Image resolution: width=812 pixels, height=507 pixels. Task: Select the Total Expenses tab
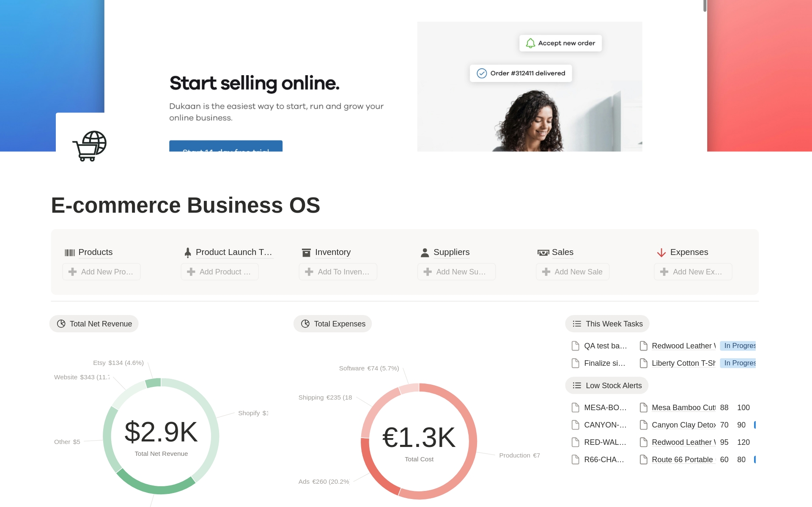333,324
